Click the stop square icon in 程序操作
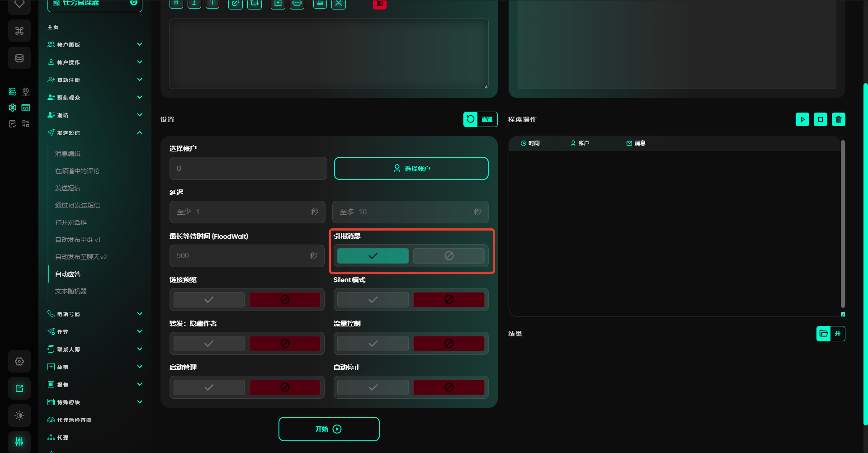Screen dimensions: 868x453 [820, 119]
